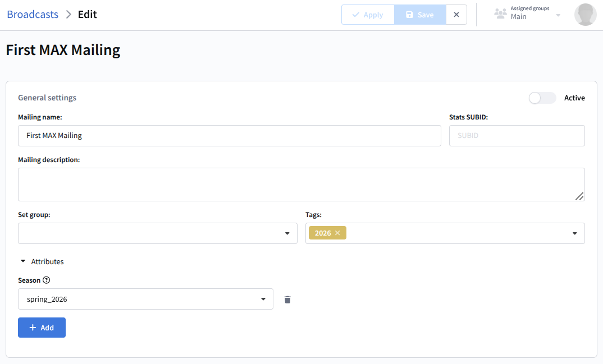Open the Season spring_2026 dropdown
The width and height of the screenshot is (603, 364).
tap(145, 299)
